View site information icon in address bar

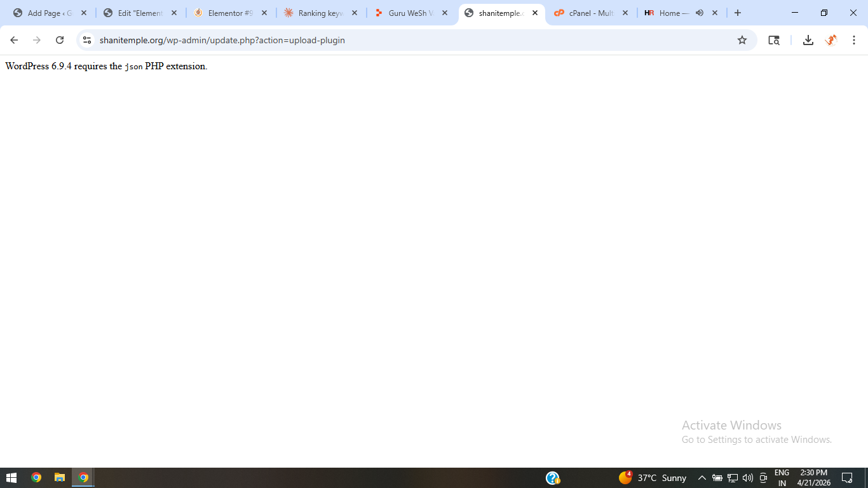pos(87,40)
